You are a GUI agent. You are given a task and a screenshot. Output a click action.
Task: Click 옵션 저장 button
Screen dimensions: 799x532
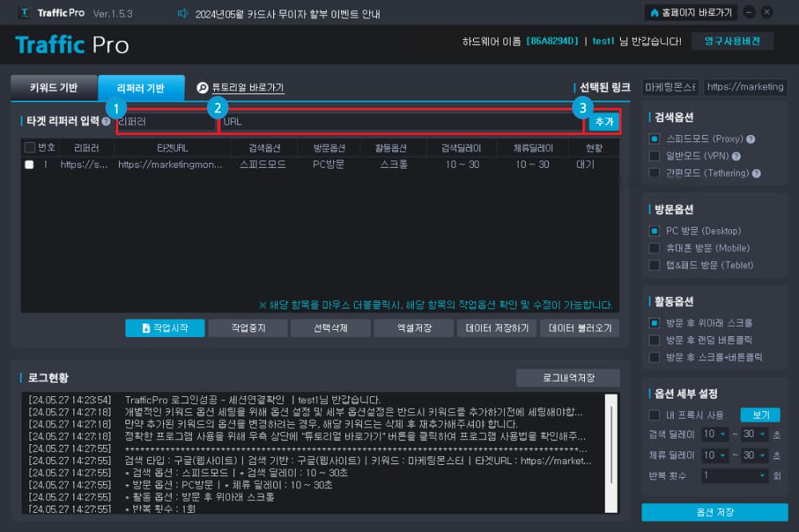714,512
